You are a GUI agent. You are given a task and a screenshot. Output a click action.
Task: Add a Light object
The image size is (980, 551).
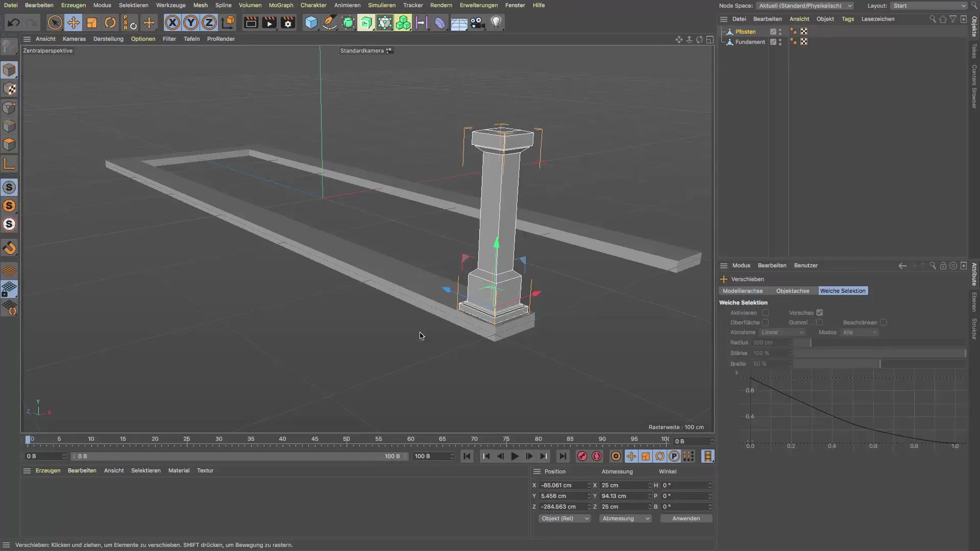point(496,22)
